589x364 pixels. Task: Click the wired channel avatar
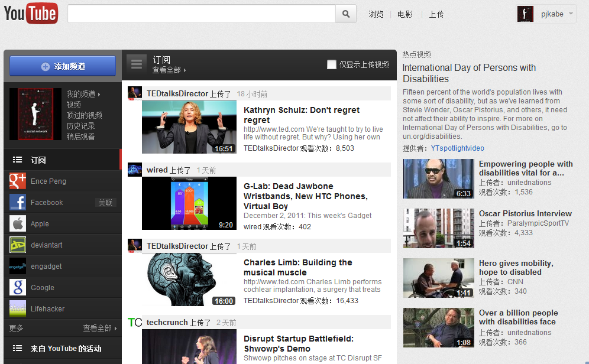(x=135, y=170)
